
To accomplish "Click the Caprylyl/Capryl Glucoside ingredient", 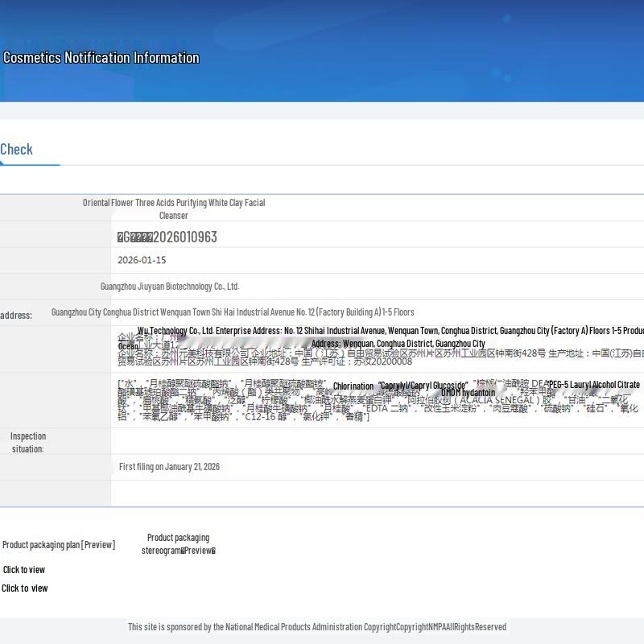I will (423, 386).
